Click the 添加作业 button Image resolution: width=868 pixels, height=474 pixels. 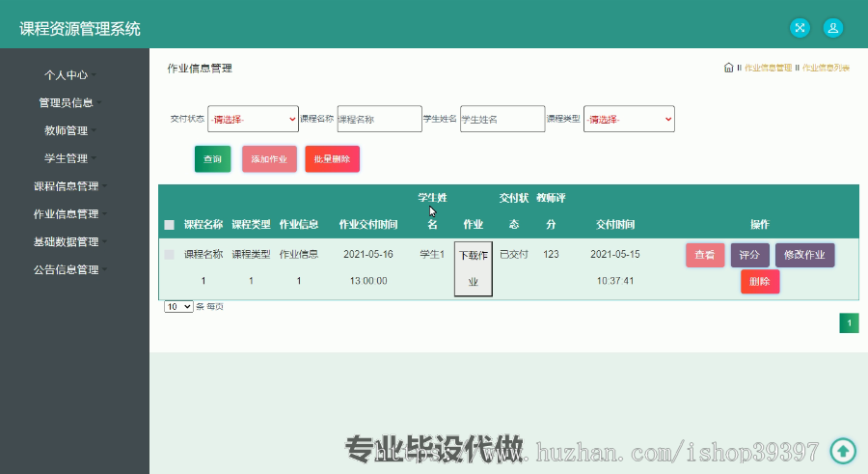[x=269, y=159]
